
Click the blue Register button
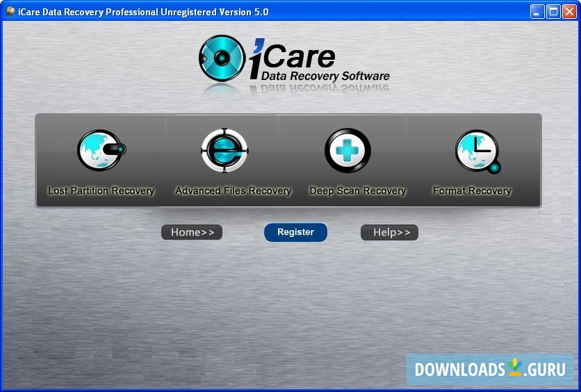[295, 232]
